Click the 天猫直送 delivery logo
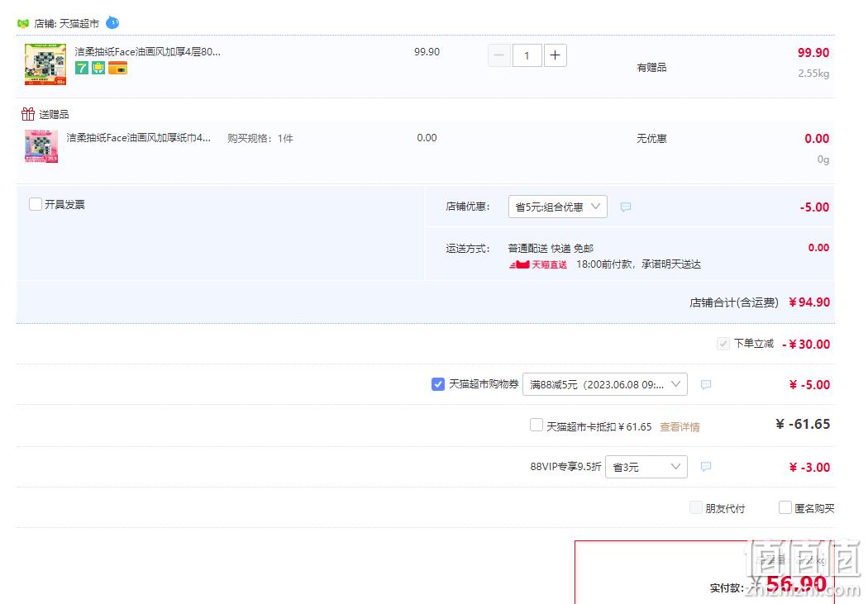 point(538,264)
